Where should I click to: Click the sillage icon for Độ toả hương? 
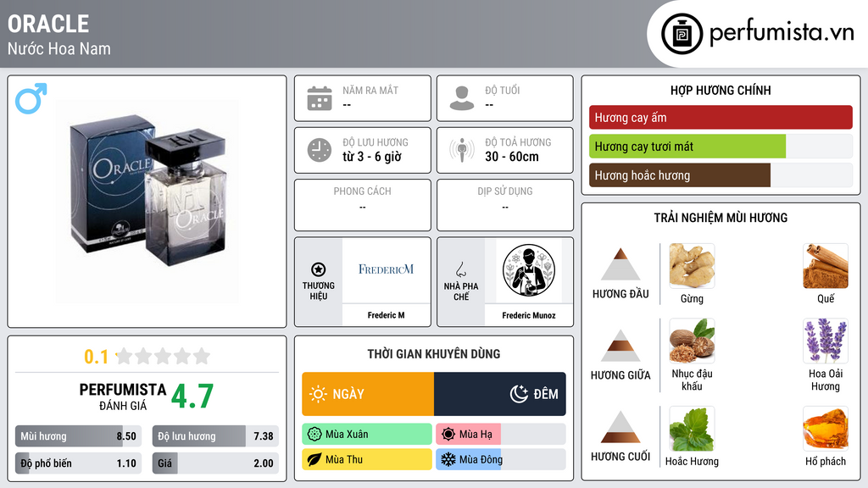pyautogui.click(x=462, y=150)
